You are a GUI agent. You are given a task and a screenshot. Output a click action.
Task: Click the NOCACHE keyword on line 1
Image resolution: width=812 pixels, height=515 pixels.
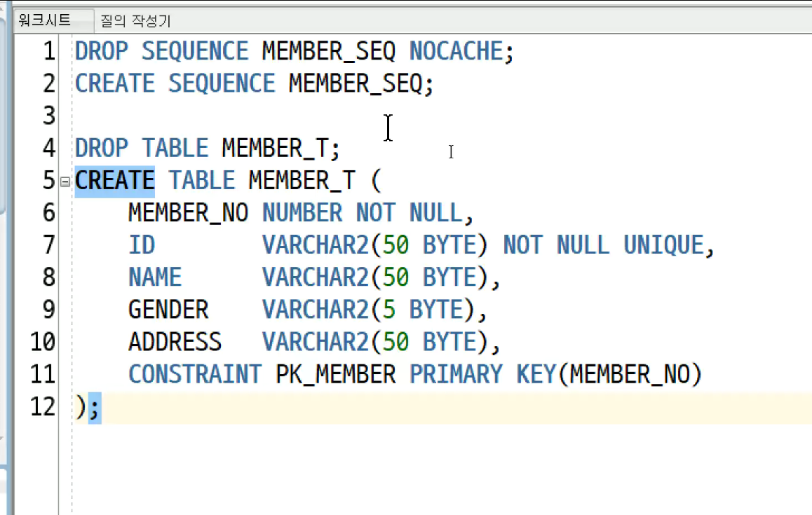point(456,51)
